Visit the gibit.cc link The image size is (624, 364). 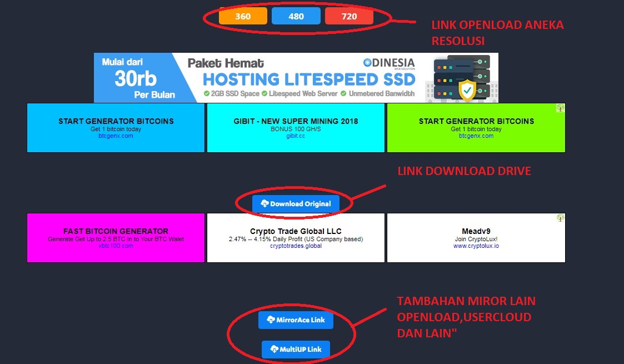click(x=296, y=136)
